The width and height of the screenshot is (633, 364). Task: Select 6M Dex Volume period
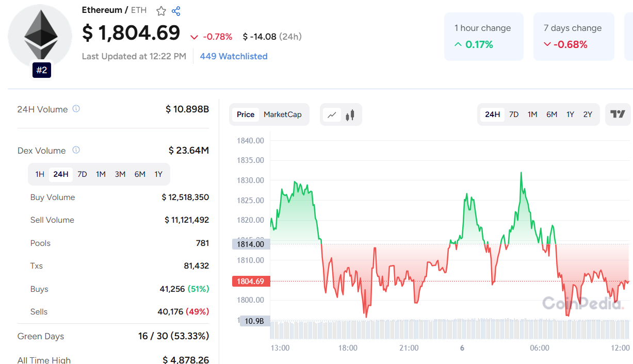click(x=140, y=174)
